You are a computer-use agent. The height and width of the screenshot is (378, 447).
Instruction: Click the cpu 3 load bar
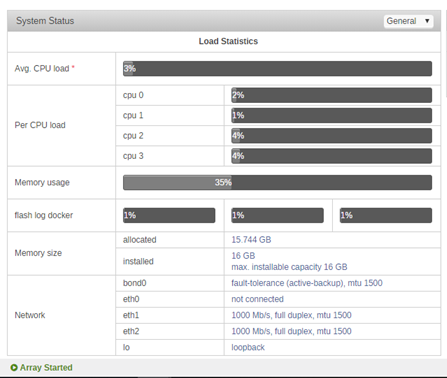pos(332,156)
